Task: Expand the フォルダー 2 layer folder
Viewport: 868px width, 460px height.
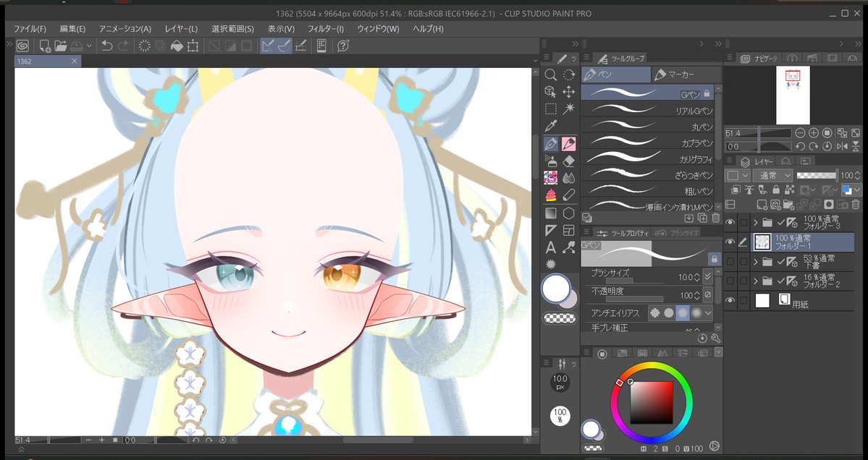Action: [756, 281]
